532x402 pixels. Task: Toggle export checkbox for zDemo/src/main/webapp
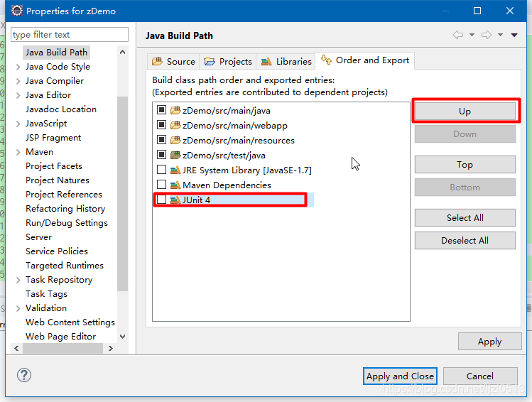pyautogui.click(x=161, y=125)
